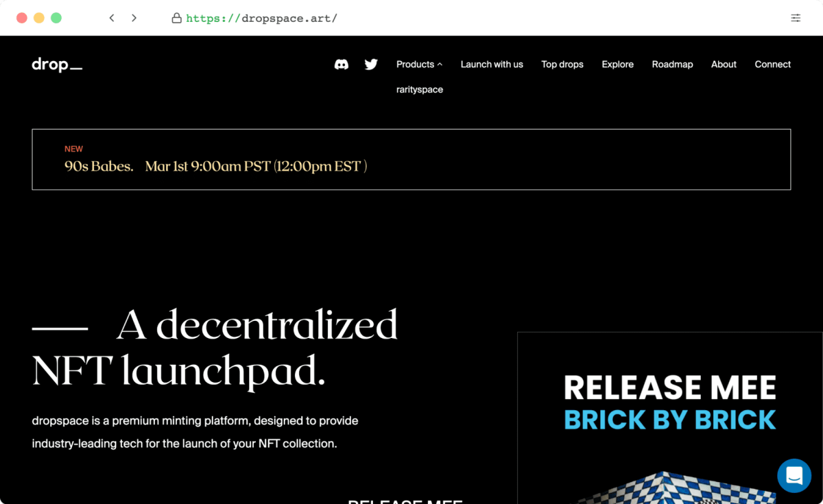
Task: Select rarityspace under Products
Action: coord(419,90)
